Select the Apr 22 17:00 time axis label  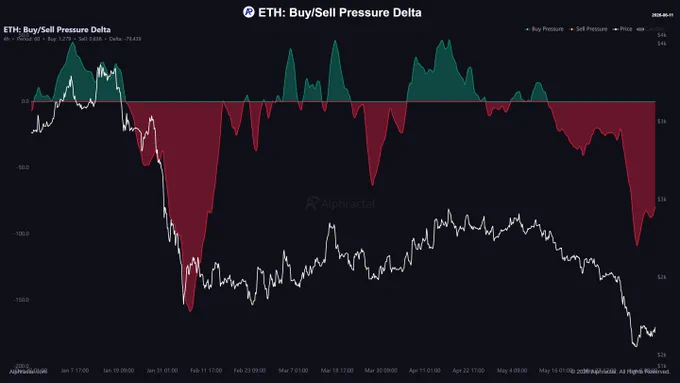click(468, 371)
